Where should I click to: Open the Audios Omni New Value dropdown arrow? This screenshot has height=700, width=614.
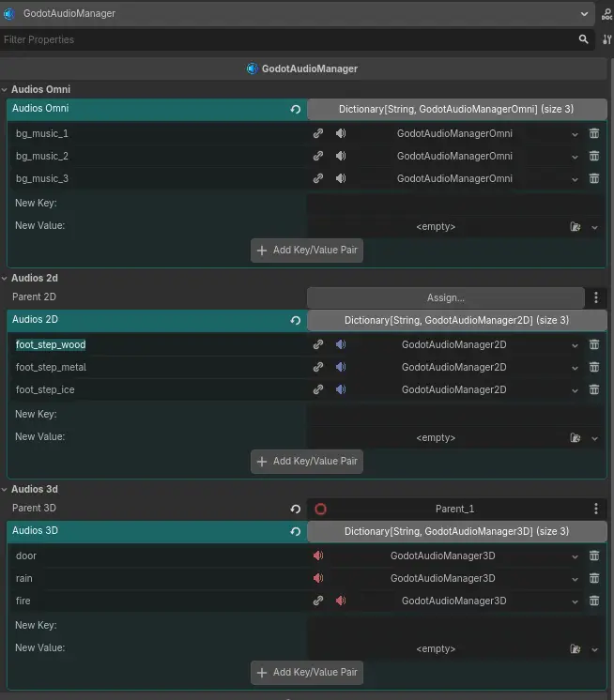point(594,228)
